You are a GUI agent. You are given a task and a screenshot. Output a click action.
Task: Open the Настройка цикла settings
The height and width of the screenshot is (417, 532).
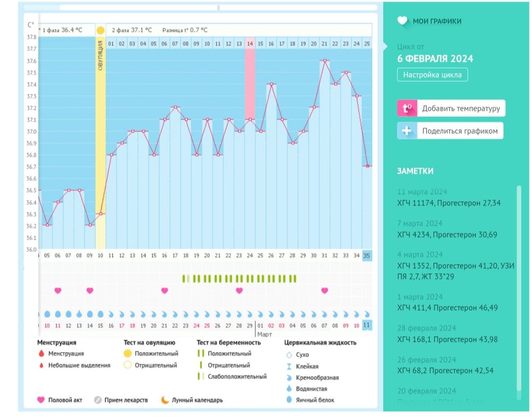[432, 75]
